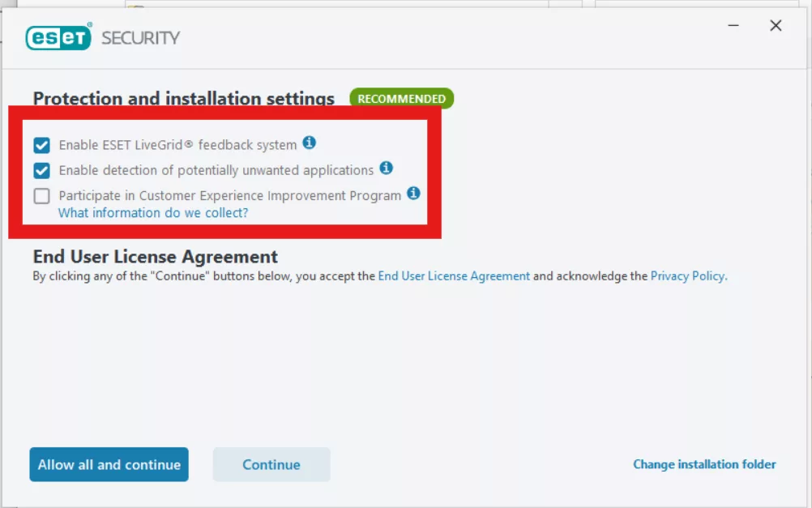Open the End User License Agreement link

pyautogui.click(x=453, y=275)
